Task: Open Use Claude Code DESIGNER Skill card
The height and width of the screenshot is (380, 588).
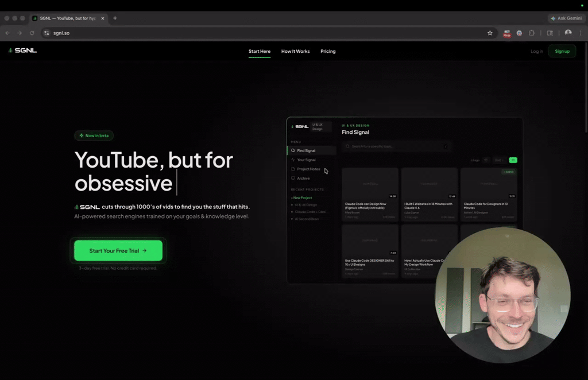Action: click(370, 251)
